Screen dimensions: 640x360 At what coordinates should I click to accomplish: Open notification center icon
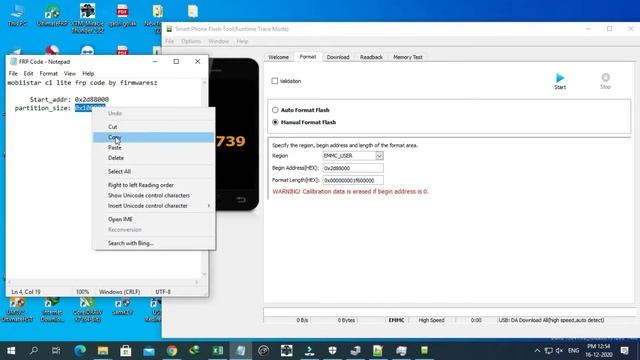click(x=624, y=351)
